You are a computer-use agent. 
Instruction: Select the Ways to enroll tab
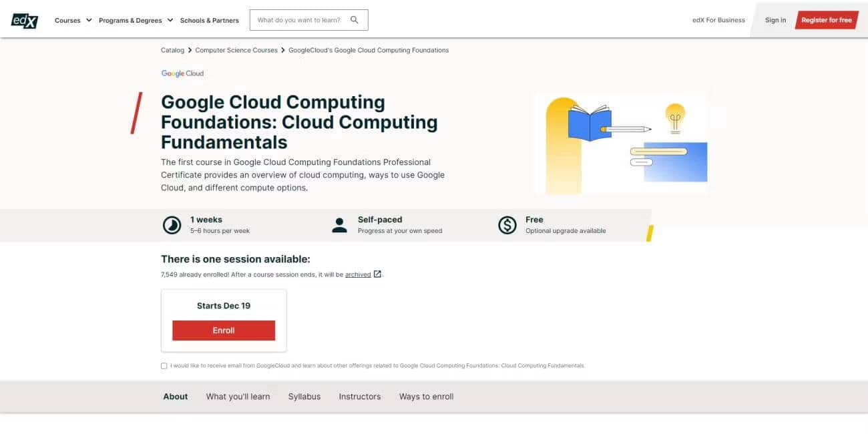427,397
